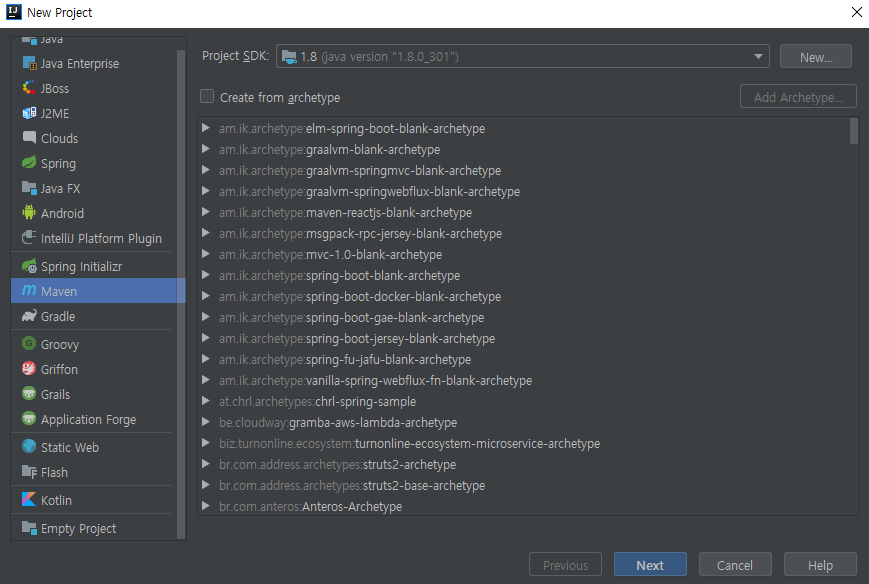Click the archetype list vertical scrollbar
Viewport: 869px width, 584px height.
(853, 131)
